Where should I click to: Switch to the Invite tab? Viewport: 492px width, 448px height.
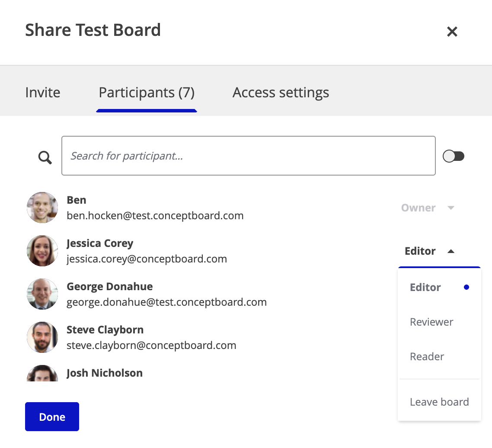(43, 93)
